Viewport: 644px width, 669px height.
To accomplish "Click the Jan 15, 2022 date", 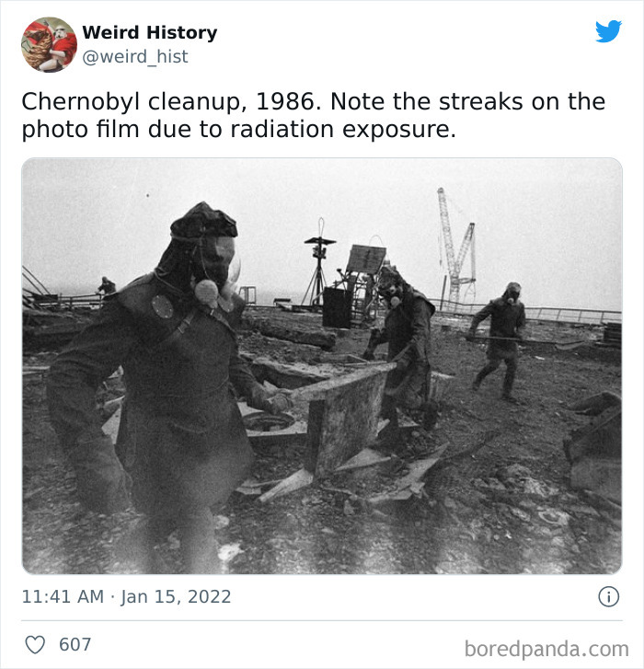I will [x=176, y=596].
